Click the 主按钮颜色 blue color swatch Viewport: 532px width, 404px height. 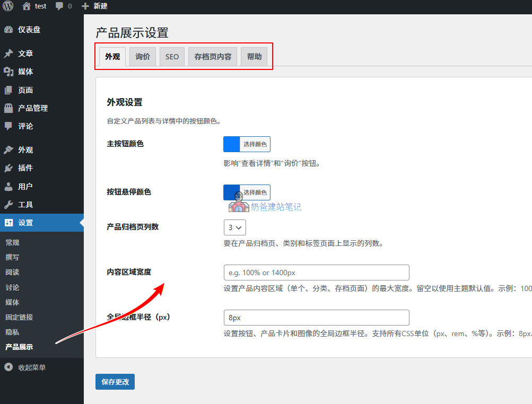coord(232,144)
